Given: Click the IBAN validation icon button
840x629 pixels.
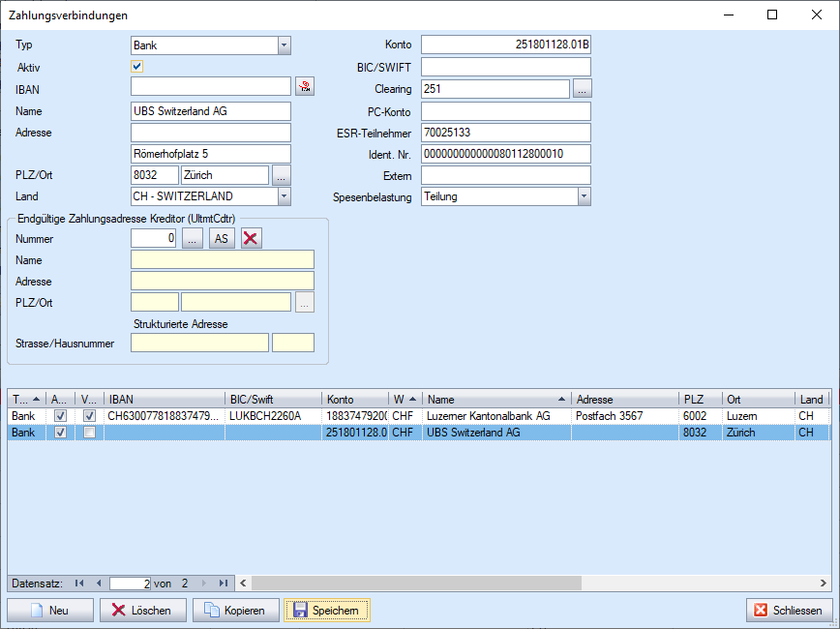Looking at the screenshot, I should pos(305,88).
